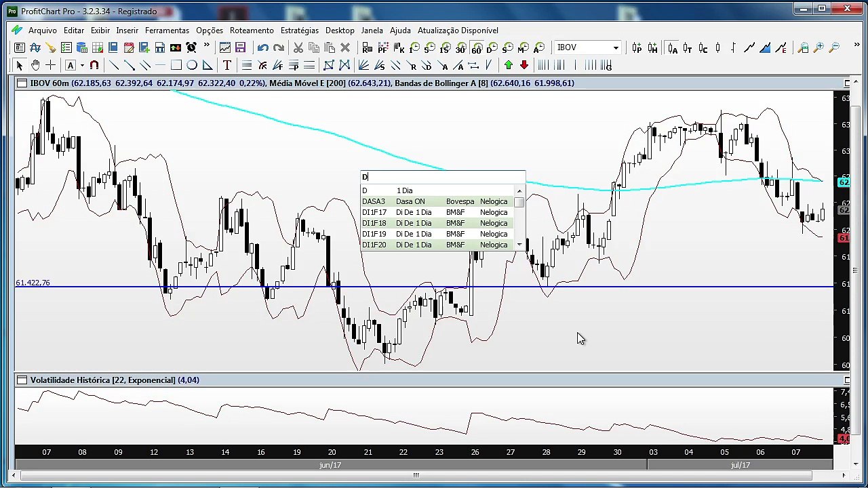868x488 pixels.
Task: Open the Editar menu
Action: (x=74, y=30)
